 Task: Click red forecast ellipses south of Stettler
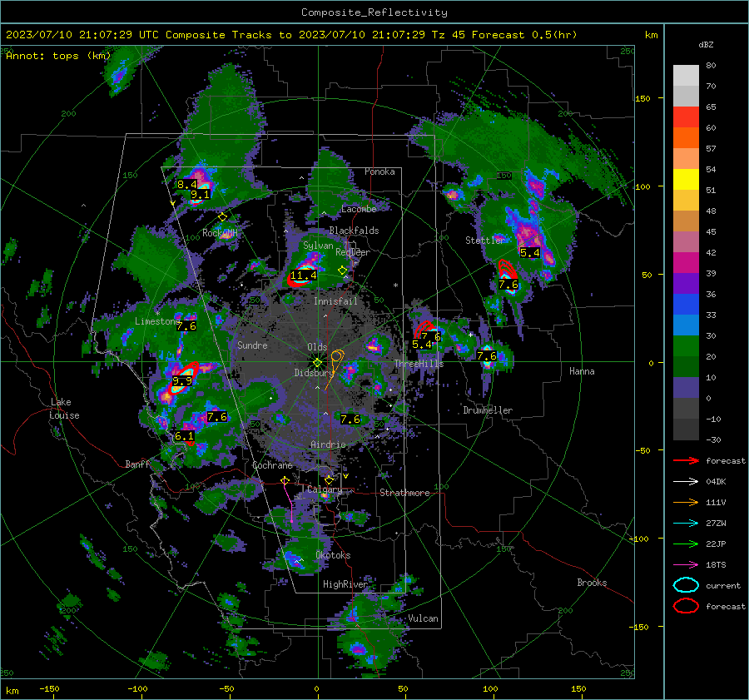click(x=507, y=269)
